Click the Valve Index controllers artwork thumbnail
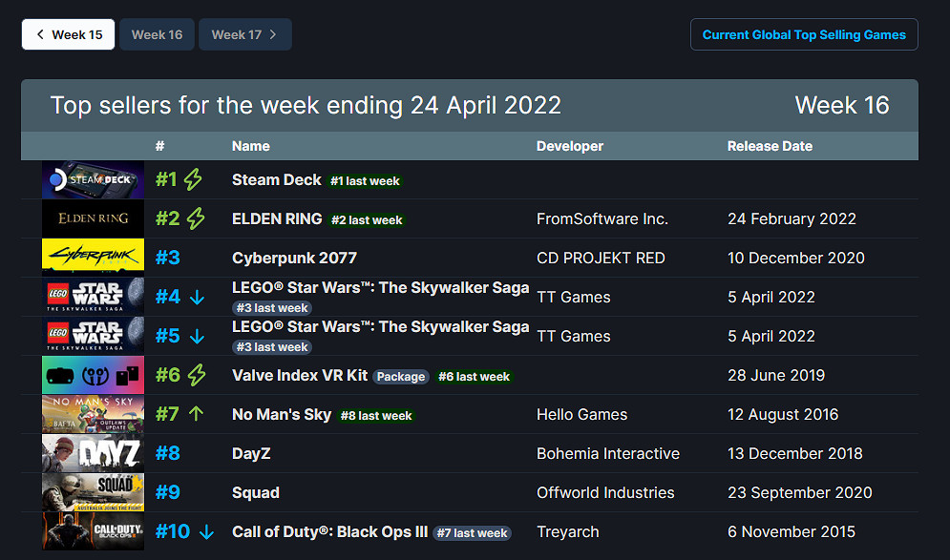This screenshot has height=560, width=950. pos(92,374)
